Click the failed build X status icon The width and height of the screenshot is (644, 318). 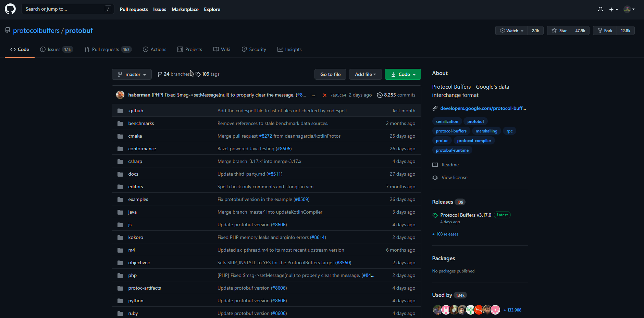click(324, 95)
